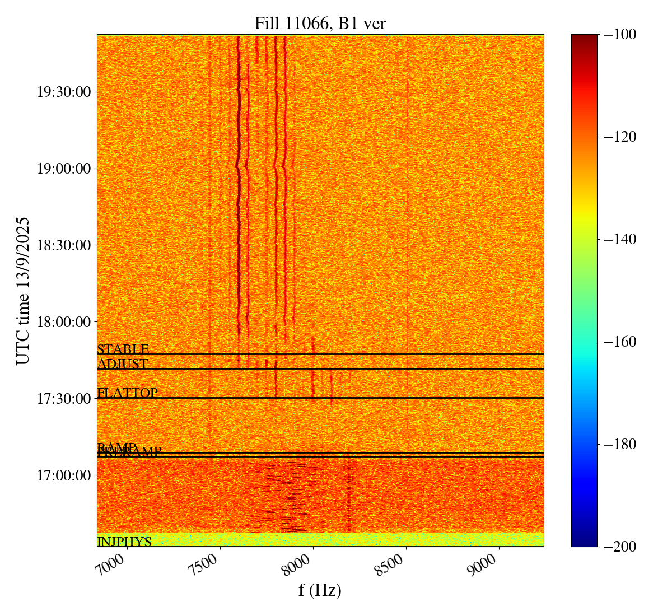Click the overlapping RAMP/PRERAMP label
The image size is (672, 616).
coord(129,451)
